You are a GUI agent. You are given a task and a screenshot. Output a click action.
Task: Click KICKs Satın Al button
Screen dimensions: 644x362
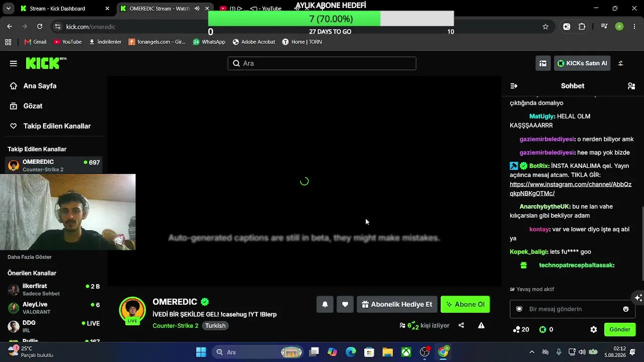point(583,63)
